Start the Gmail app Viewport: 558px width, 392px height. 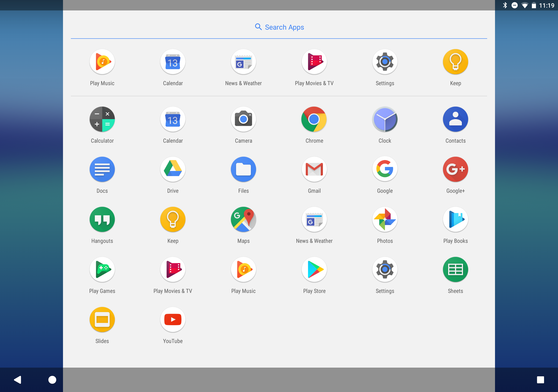pos(314,169)
